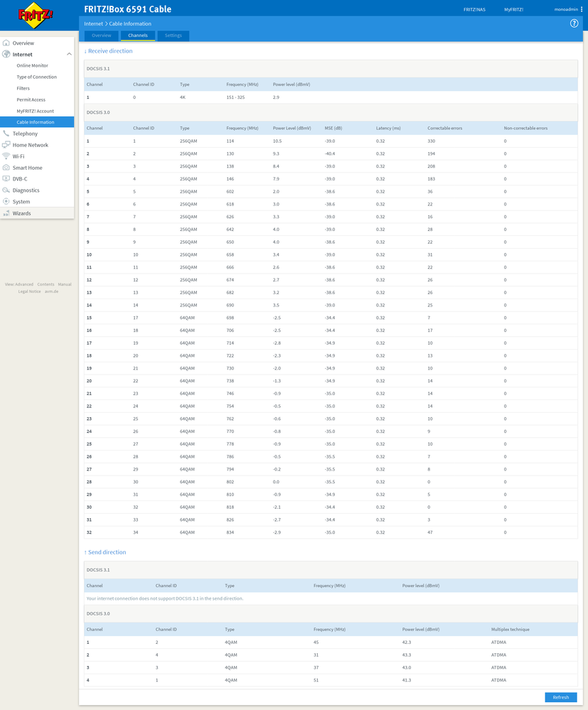Switch to the Overview tab
588x710 pixels.
click(x=101, y=36)
